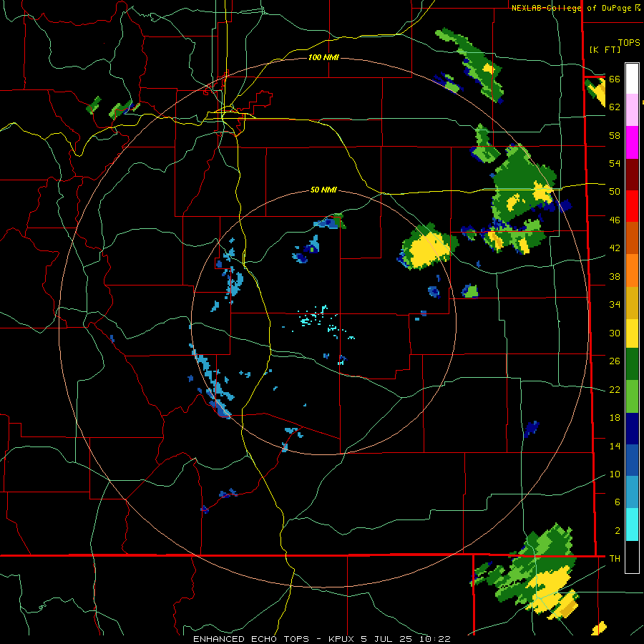
Task: Click the "TOPS" legend heading
Action: pos(629,43)
